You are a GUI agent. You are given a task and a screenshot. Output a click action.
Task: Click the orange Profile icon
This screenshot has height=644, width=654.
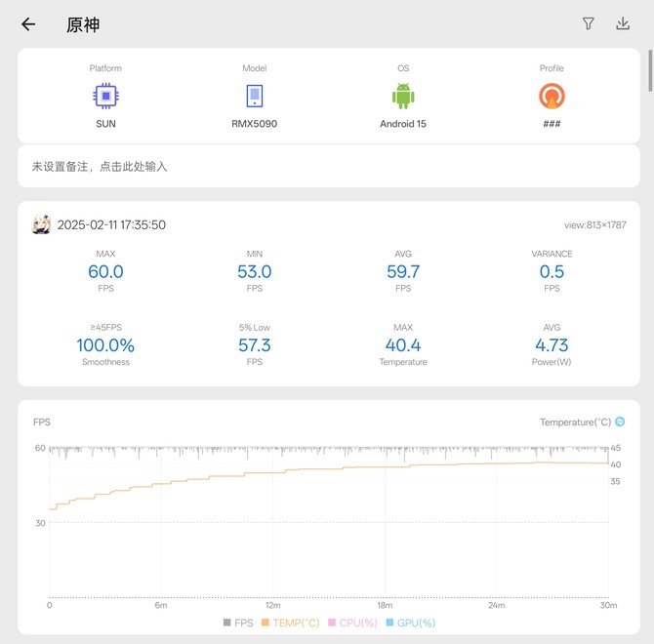[x=552, y=96]
